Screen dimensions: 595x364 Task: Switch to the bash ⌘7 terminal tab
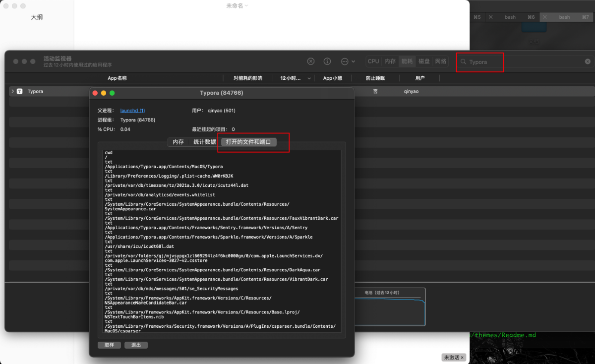coord(565,17)
